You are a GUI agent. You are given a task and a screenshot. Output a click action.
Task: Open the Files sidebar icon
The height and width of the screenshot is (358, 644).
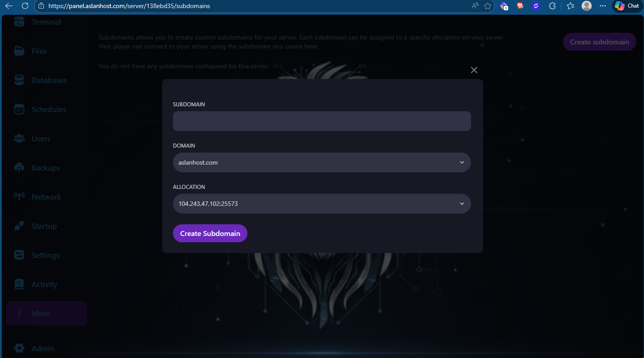coord(19,51)
